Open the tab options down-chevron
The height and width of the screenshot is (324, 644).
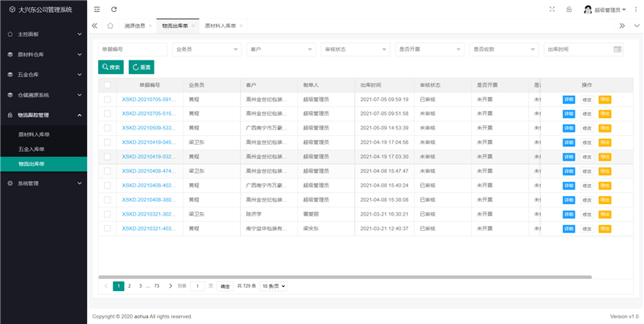(637, 26)
